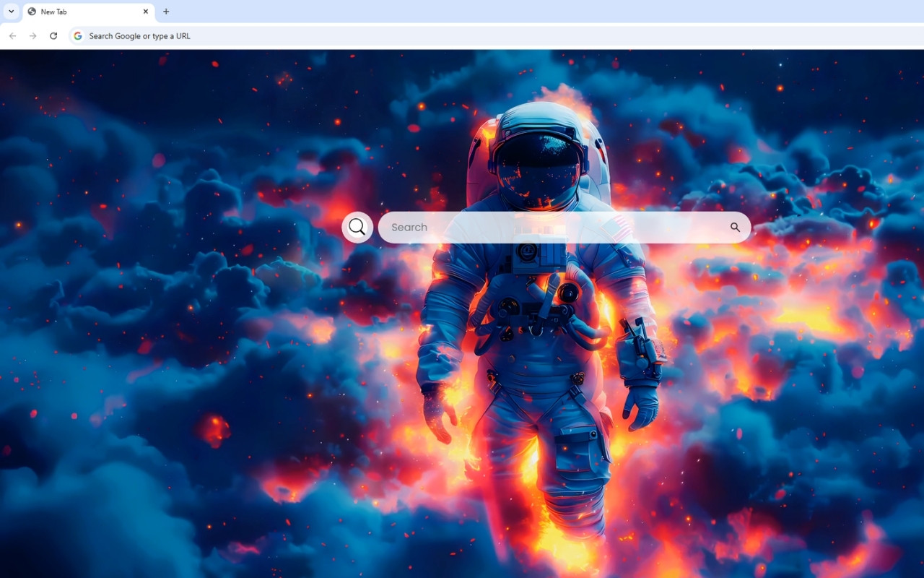Reload the page using the refresh icon

coord(53,35)
